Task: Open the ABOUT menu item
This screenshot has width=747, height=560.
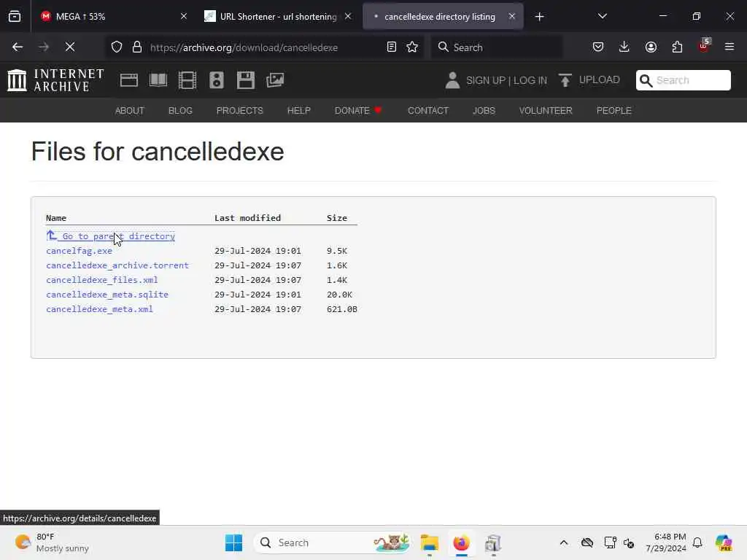Action: click(x=130, y=111)
